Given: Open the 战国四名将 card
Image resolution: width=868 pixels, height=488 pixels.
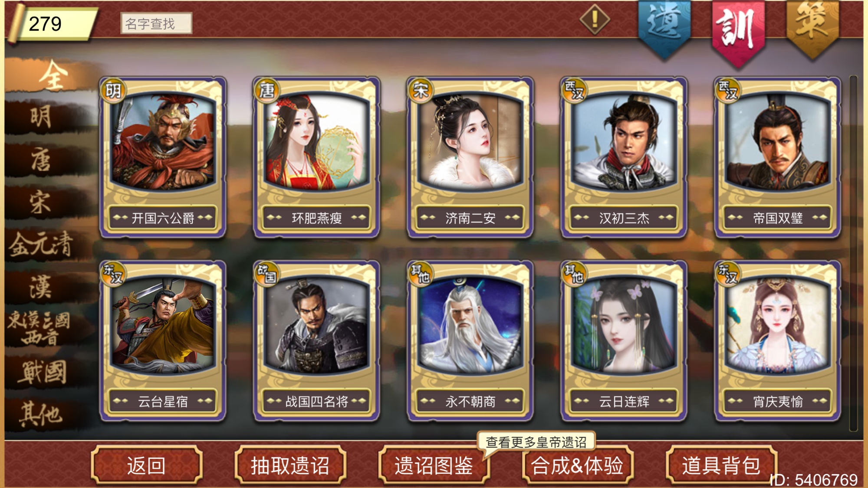Looking at the screenshot, I should (x=316, y=341).
